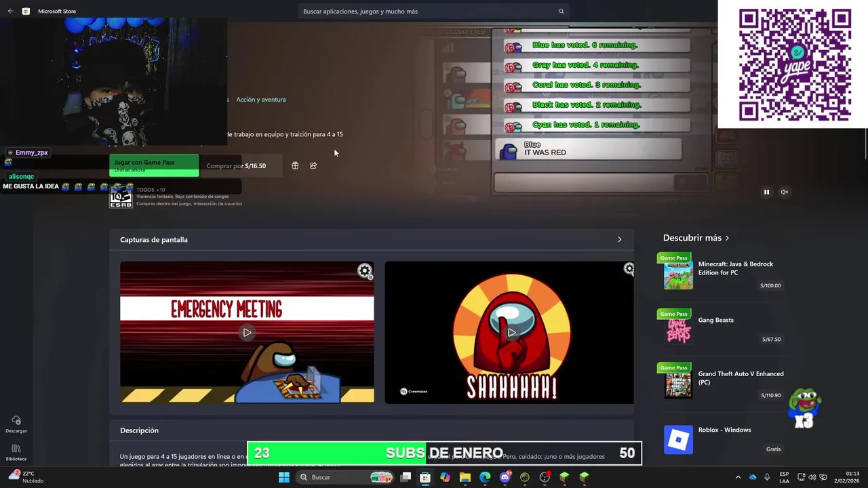Viewport: 868px width, 488px height.
Task: Click the OneDrive cloud tray icon
Action: tap(753, 477)
